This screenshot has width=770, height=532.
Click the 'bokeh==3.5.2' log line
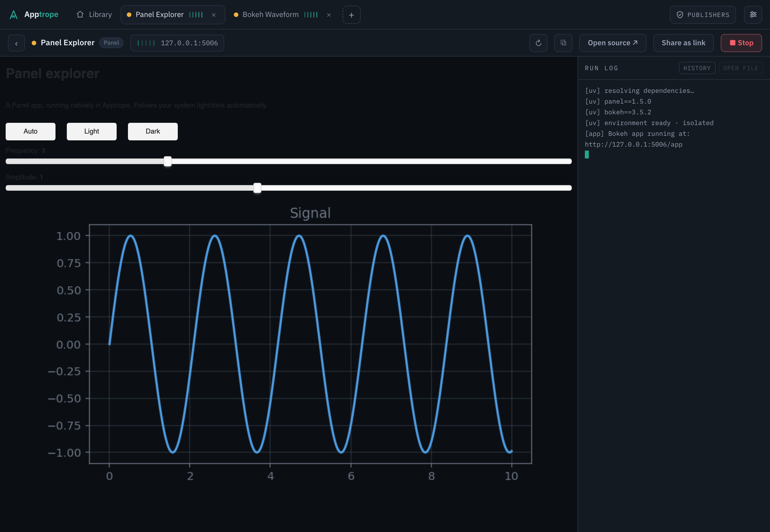618,112
